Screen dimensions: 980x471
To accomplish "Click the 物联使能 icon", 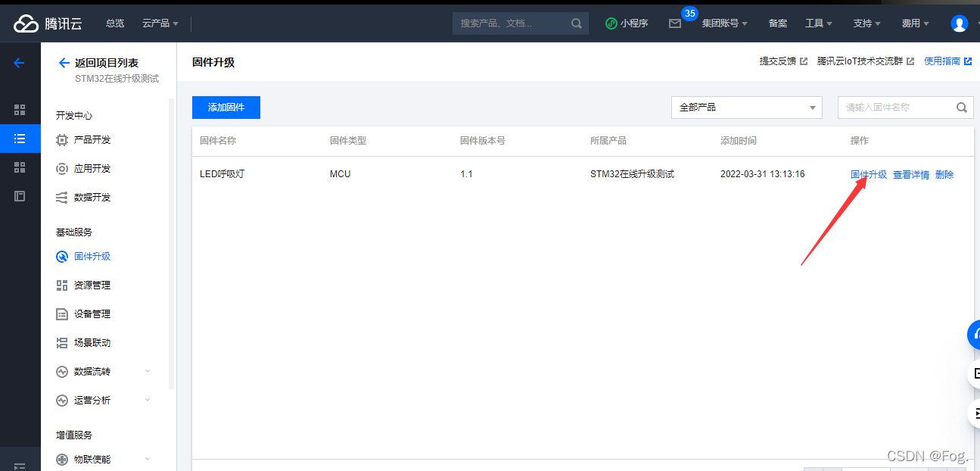I will tap(62, 460).
